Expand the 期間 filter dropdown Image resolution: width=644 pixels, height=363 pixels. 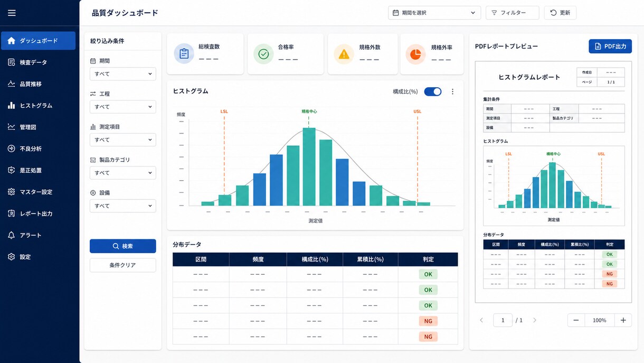(122, 74)
